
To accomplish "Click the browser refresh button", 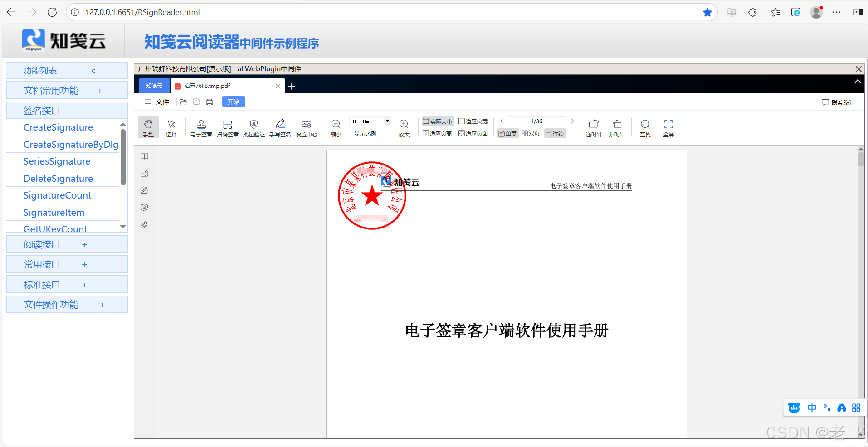I will coord(52,12).
